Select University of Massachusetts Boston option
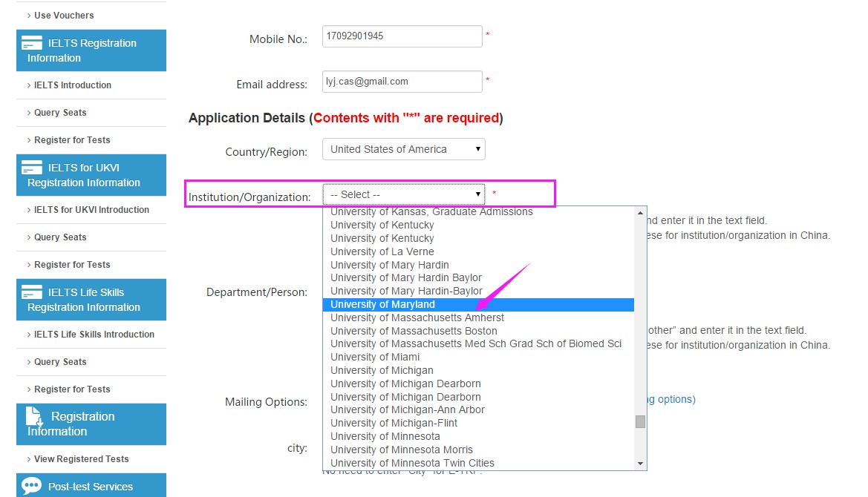This screenshot has height=497, width=868. click(478, 331)
